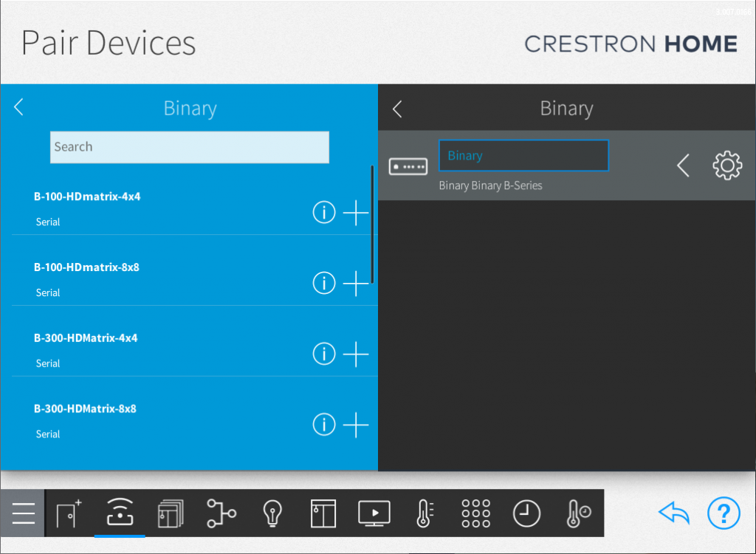Show info for B-300-HDMatrix-4x4
Screen dimensions: 756x554
(x=324, y=354)
